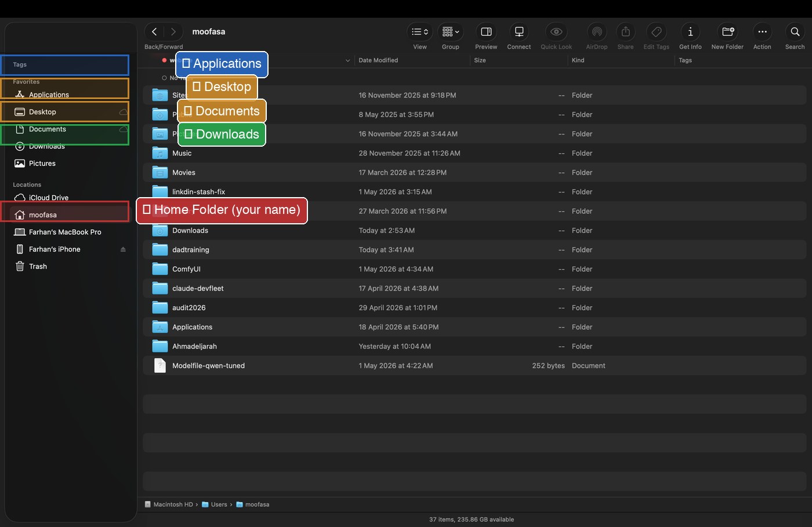Click the Edit Tags icon

click(657, 32)
